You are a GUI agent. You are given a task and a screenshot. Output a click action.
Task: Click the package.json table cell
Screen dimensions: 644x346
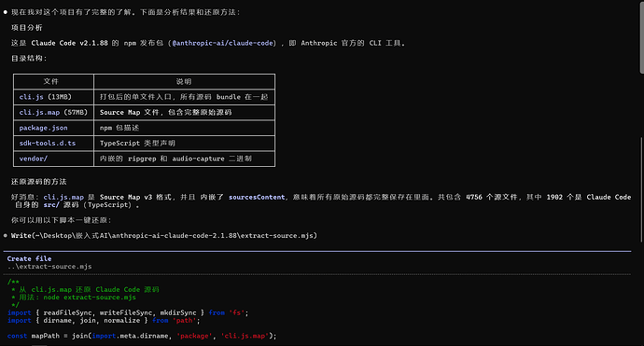[54, 128]
